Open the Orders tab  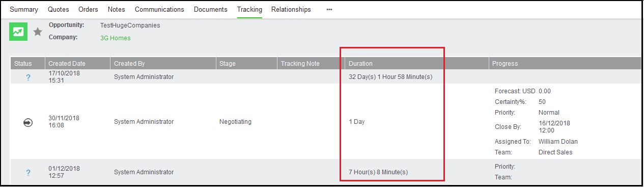[x=89, y=10]
